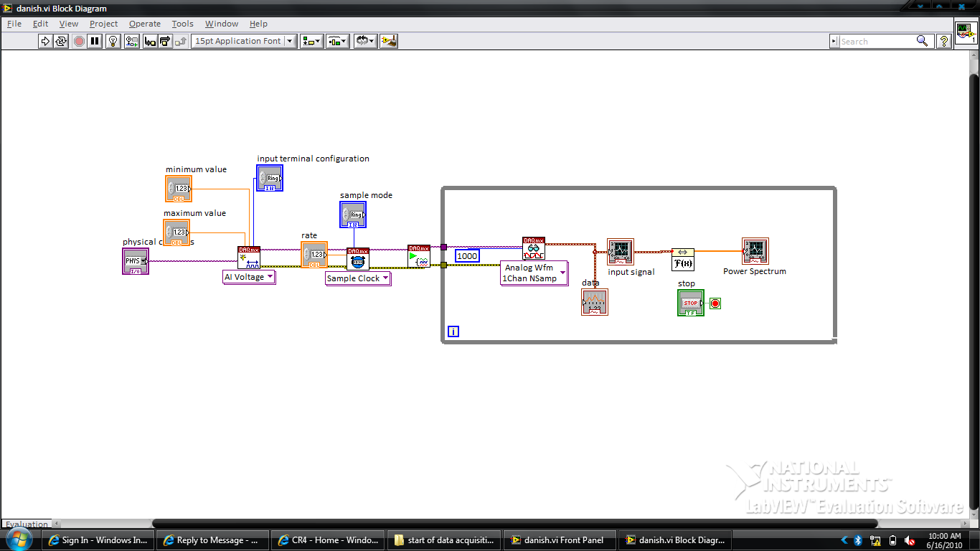Switch to danish.vi Front Panel taskbar item
The height and width of the screenshot is (551, 980).
click(560, 540)
